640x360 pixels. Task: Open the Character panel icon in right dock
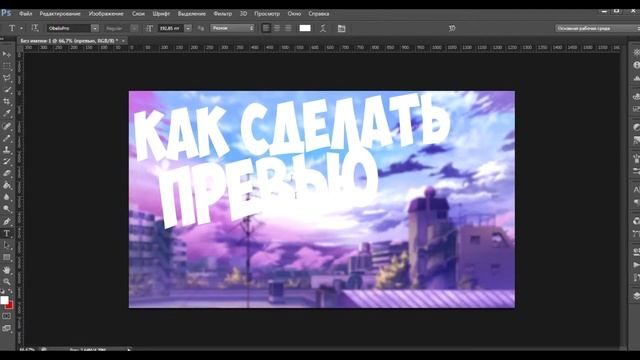click(x=636, y=189)
